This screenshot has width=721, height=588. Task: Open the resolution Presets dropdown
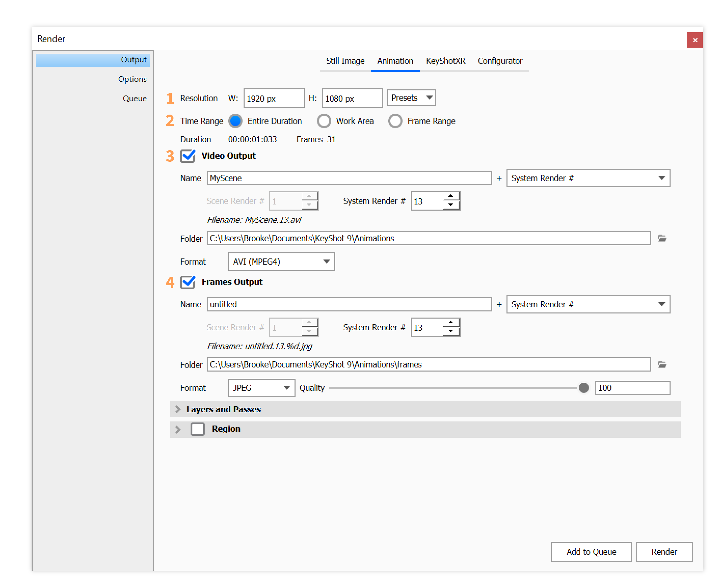[x=411, y=98]
